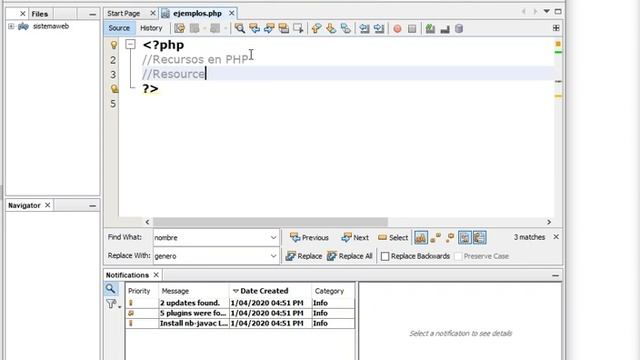Select the Files panel tab

point(40,14)
